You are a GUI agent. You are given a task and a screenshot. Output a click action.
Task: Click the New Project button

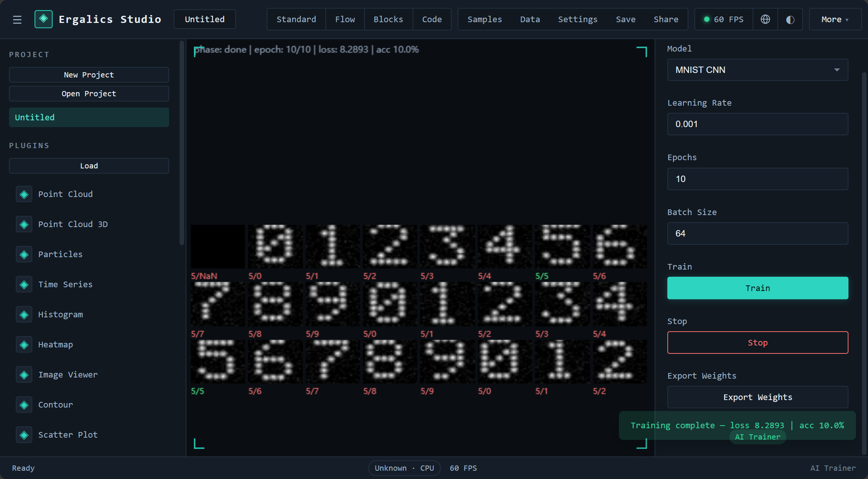[89, 75]
